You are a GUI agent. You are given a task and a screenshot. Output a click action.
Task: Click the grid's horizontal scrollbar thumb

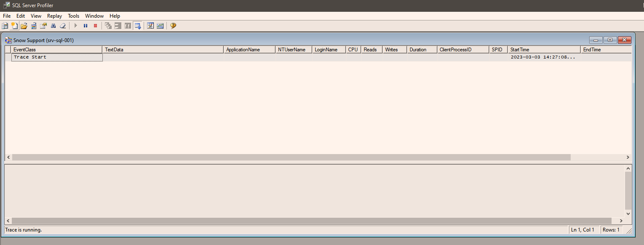[x=291, y=157]
